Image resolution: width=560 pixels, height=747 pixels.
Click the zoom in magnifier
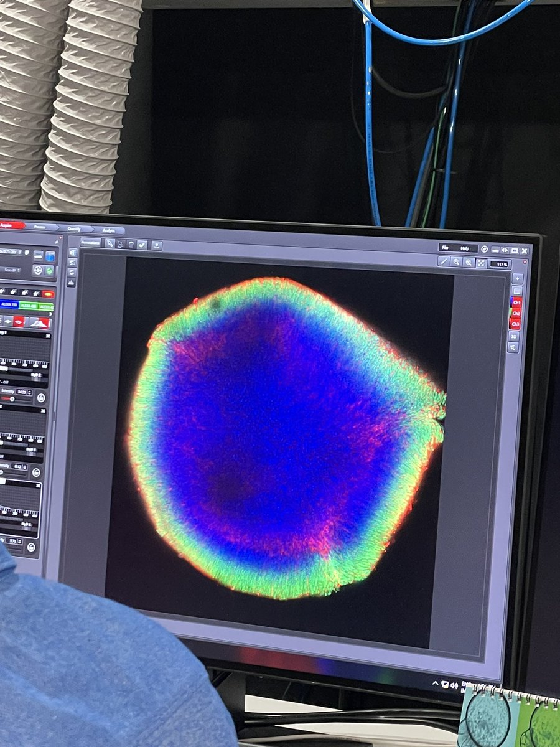point(469,263)
